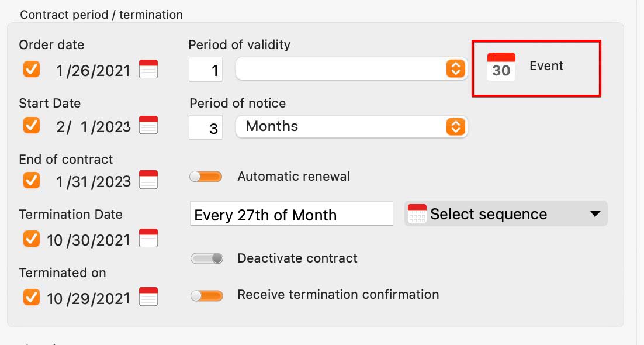Open calendar icon beside Termination Date
644x345 pixels.
148,238
